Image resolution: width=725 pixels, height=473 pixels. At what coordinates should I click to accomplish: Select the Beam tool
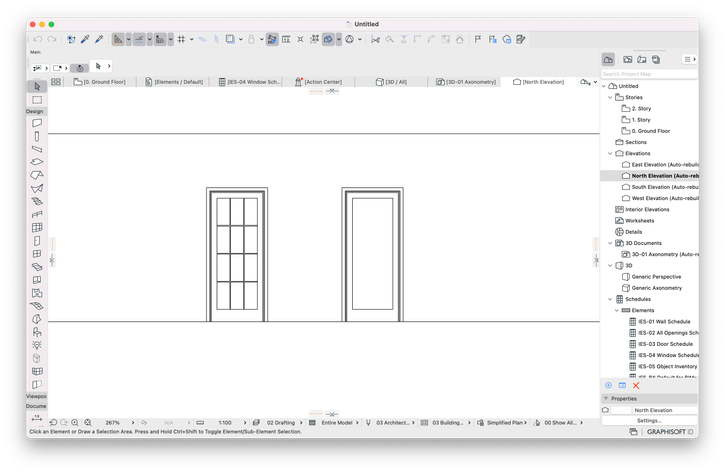[x=37, y=149]
